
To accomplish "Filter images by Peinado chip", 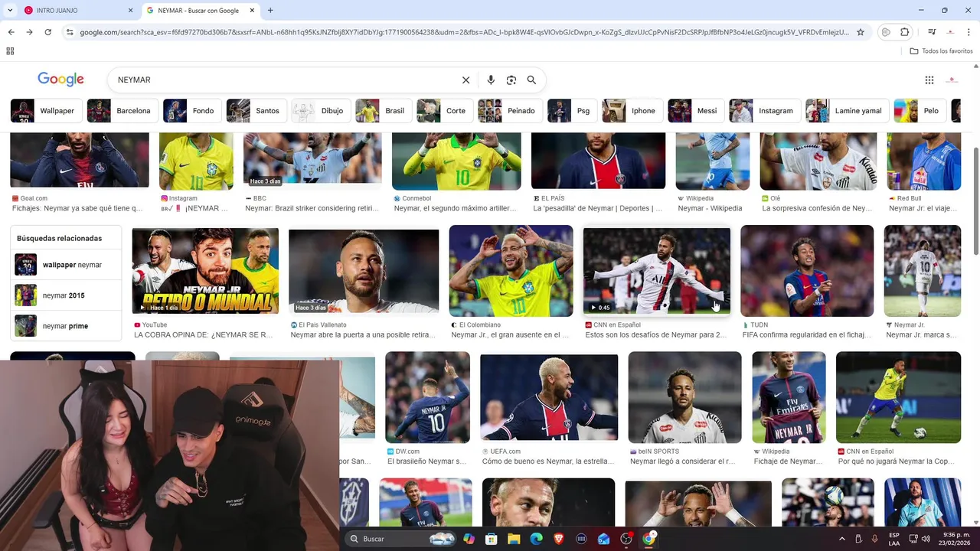I will coord(509,111).
